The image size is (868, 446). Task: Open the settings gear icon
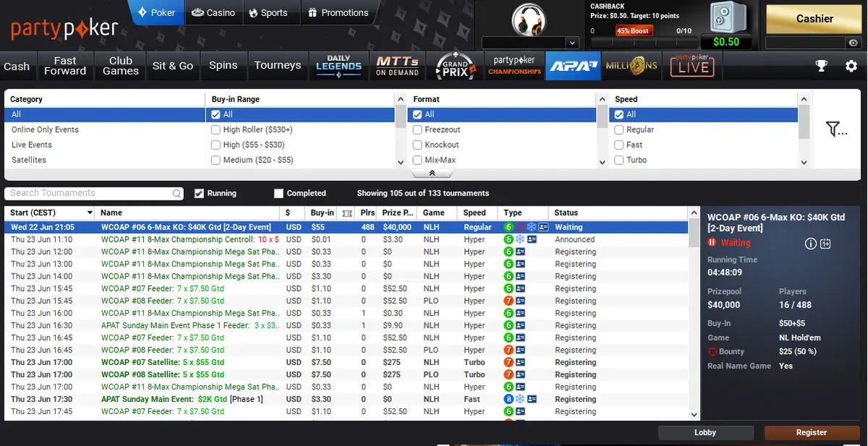tap(851, 66)
